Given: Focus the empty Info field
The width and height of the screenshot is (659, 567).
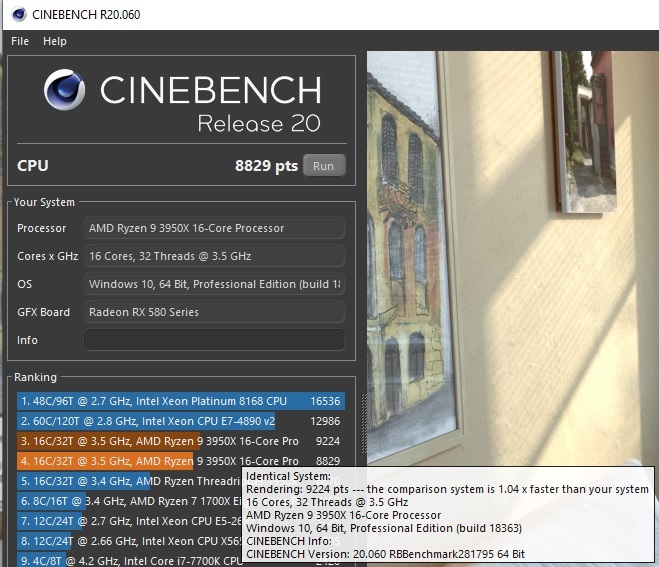Looking at the screenshot, I should coord(214,340).
